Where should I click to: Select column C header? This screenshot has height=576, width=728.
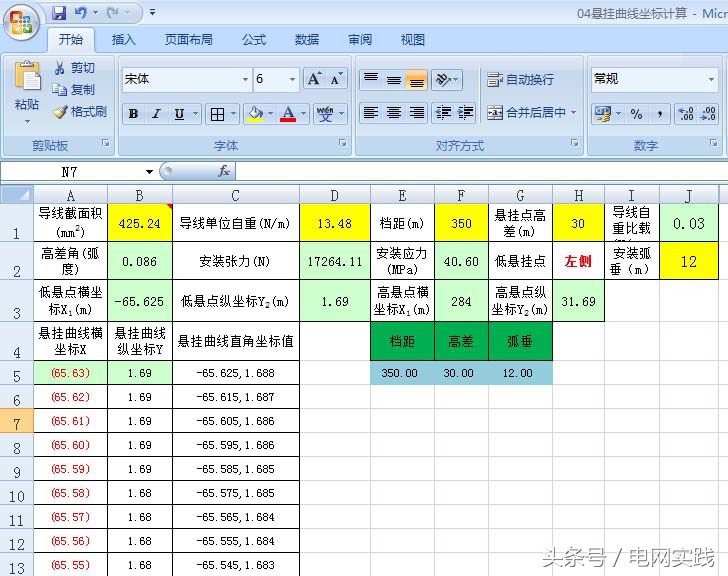(x=236, y=195)
